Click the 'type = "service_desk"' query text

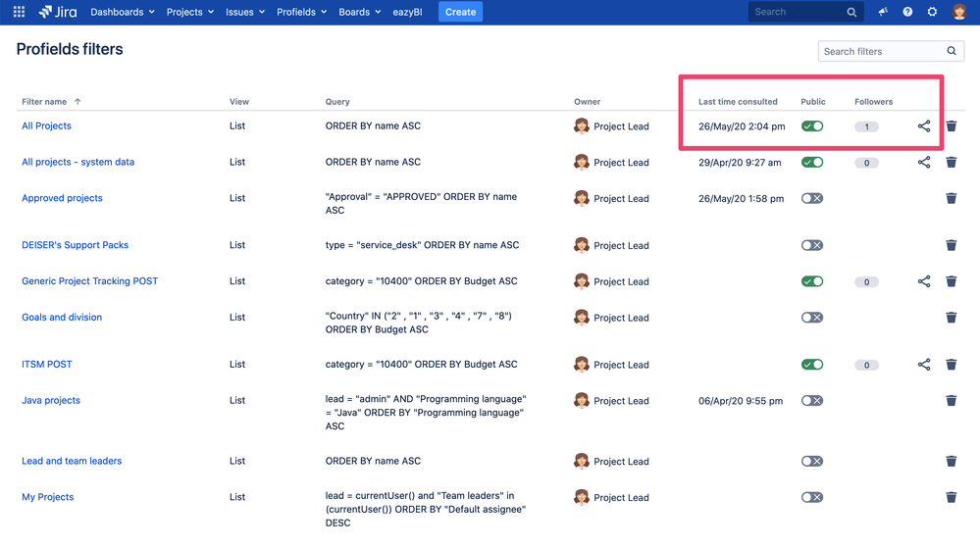click(x=422, y=245)
